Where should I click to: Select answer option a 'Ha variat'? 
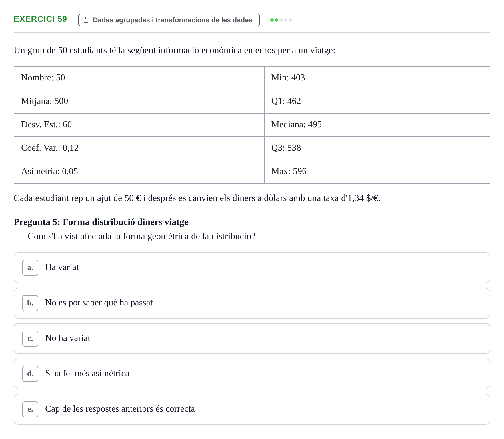coord(252,268)
